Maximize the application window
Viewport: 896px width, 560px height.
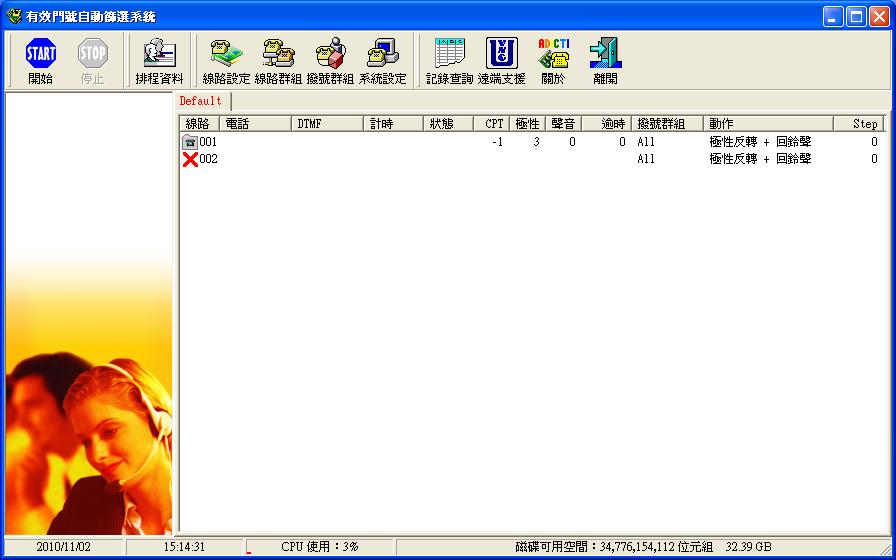[x=856, y=17]
